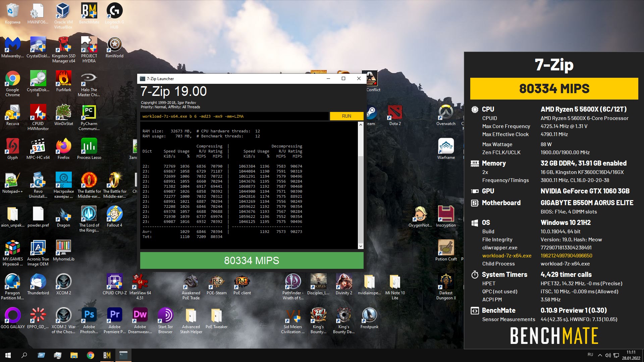
Task: Launch IrfanView 64 4.51 icon
Action: [x=140, y=287]
